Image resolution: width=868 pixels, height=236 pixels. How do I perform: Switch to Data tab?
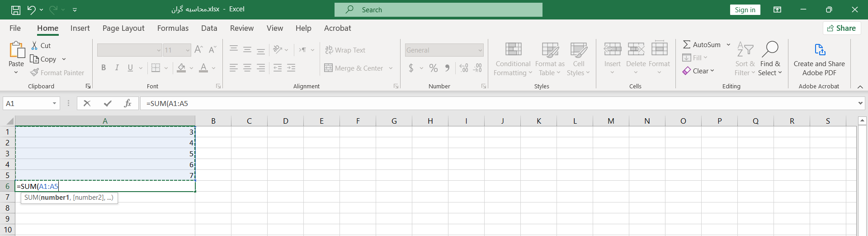[x=209, y=28]
